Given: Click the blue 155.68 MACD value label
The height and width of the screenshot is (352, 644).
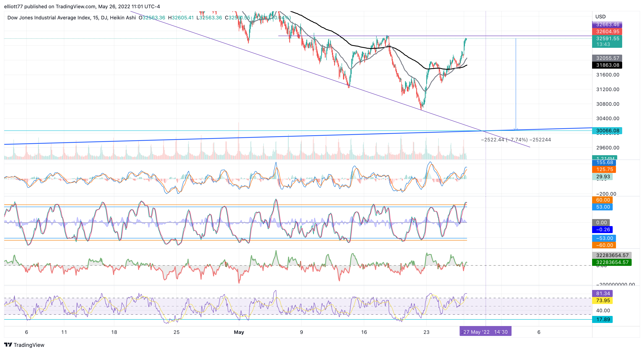Looking at the screenshot, I should (604, 163).
